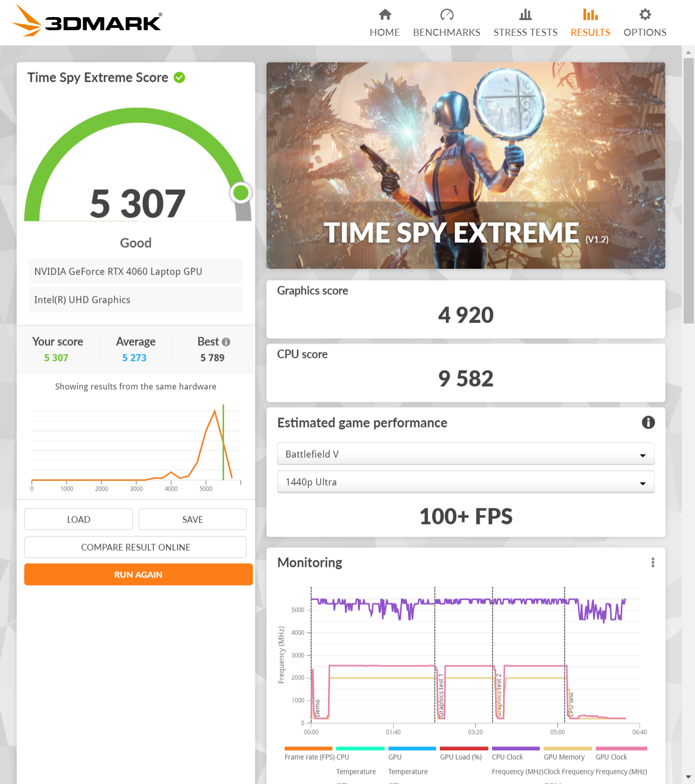
Task: Toggle Frame rate (FPS) orange legend swatch
Action: click(x=308, y=749)
